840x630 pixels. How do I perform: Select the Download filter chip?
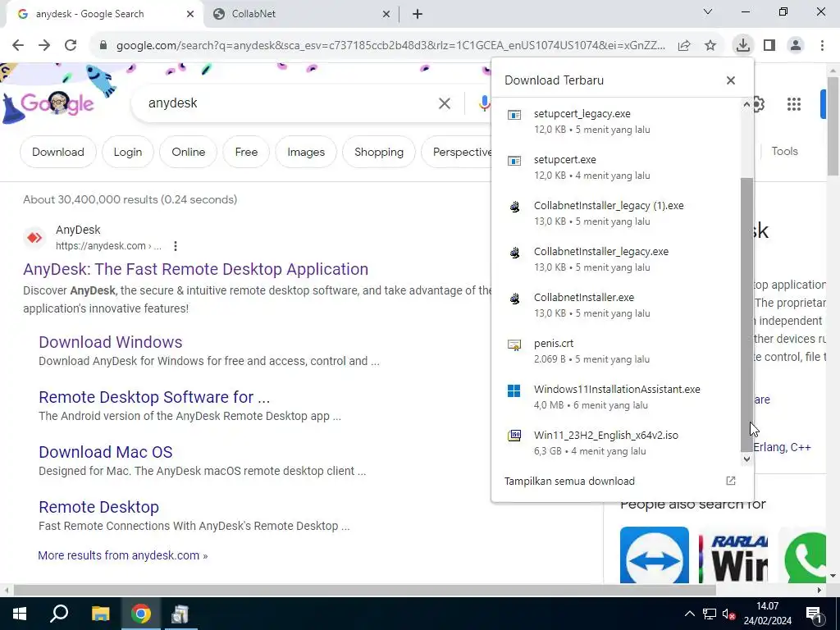pyautogui.click(x=58, y=152)
